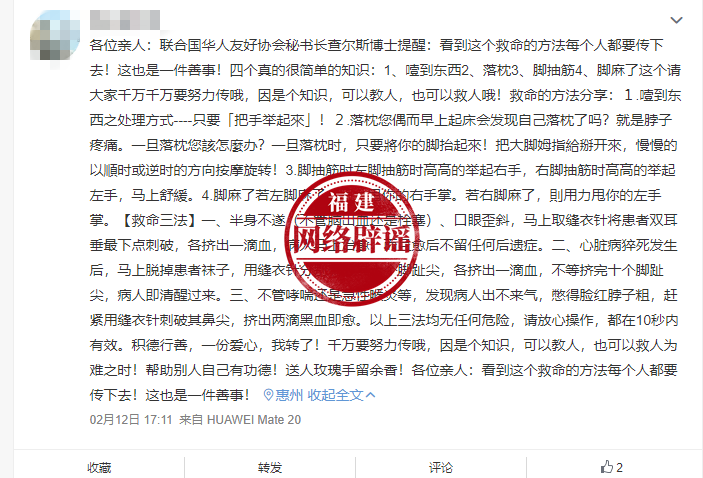This screenshot has height=478, width=703.
Task: Open the 02月12日 17:11 timestamp link
Action: coord(131,420)
